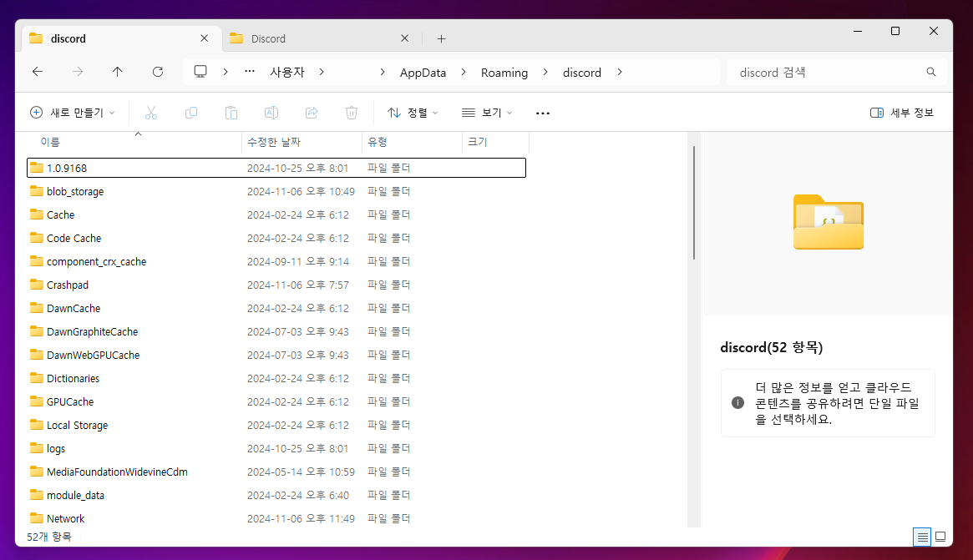Screen dimensions: 973x560
Task: Click the folder preview thumbnail
Action: click(x=829, y=222)
